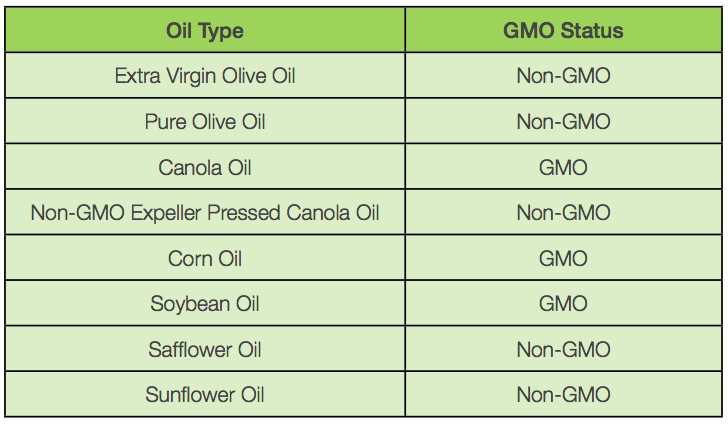This screenshot has height=424, width=728.
Task: Select the Sunflower Oil cell
Action: click(205, 395)
